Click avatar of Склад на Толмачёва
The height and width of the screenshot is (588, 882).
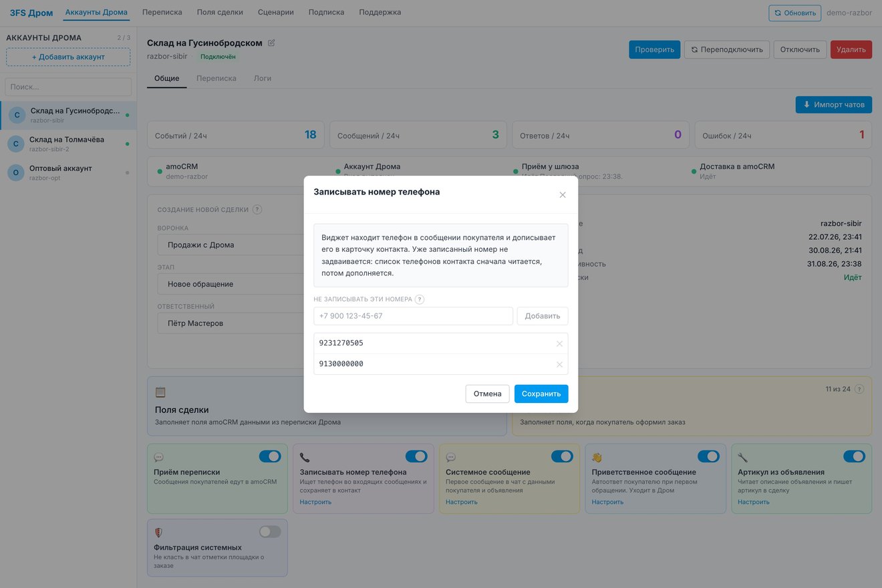click(16, 144)
